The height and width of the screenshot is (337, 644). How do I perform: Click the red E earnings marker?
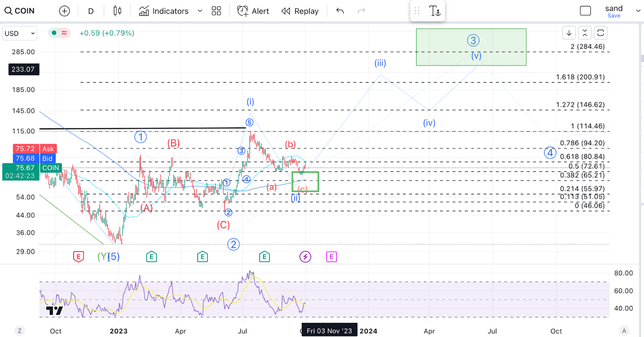(78, 257)
